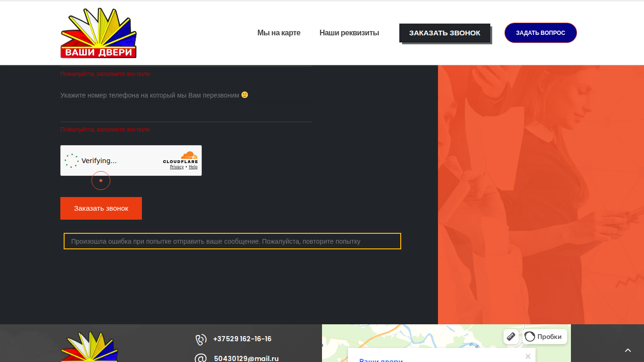Open the 50430129@mail.ru email link
Screen dimensions: 644x362
click(x=246, y=358)
